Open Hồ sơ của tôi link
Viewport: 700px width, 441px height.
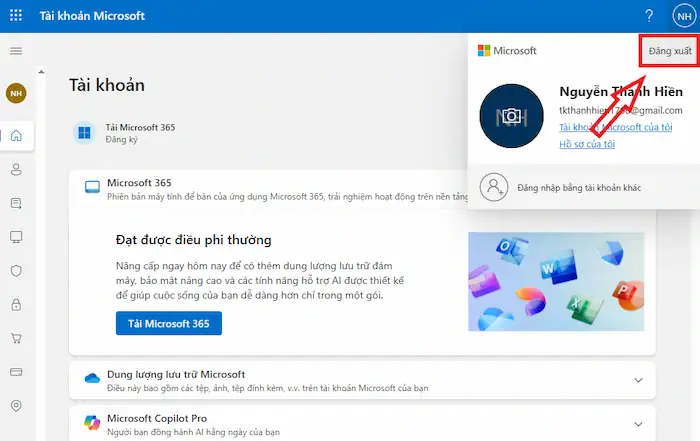click(587, 144)
